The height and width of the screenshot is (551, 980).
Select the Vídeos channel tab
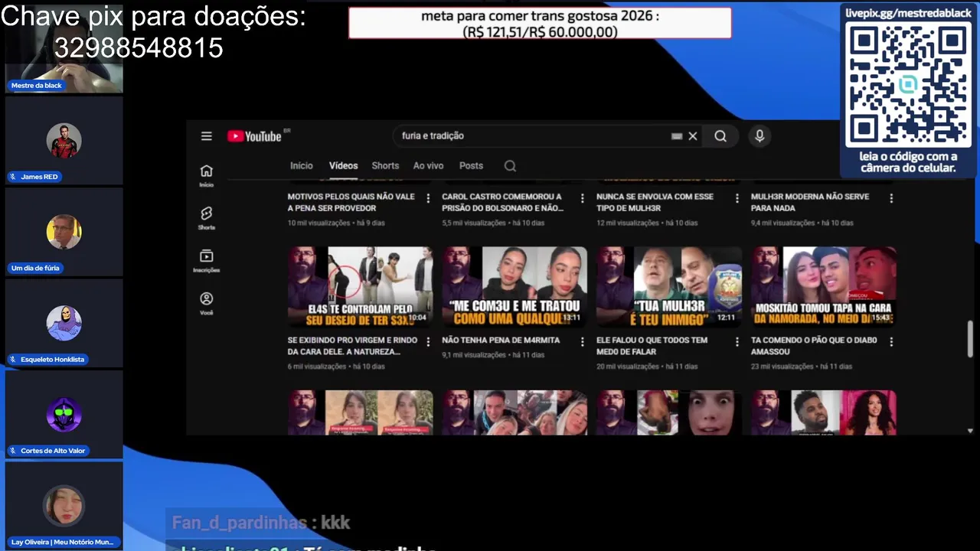pyautogui.click(x=343, y=166)
